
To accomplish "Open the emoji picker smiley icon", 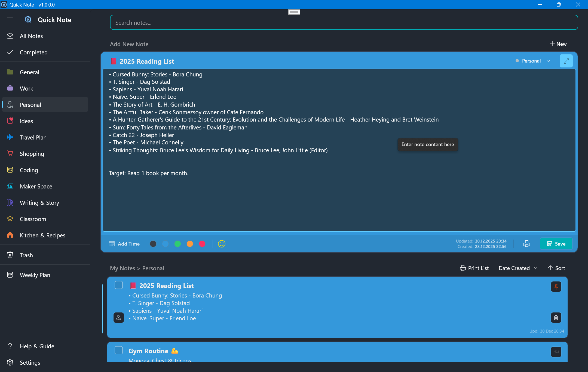I will coord(222,244).
